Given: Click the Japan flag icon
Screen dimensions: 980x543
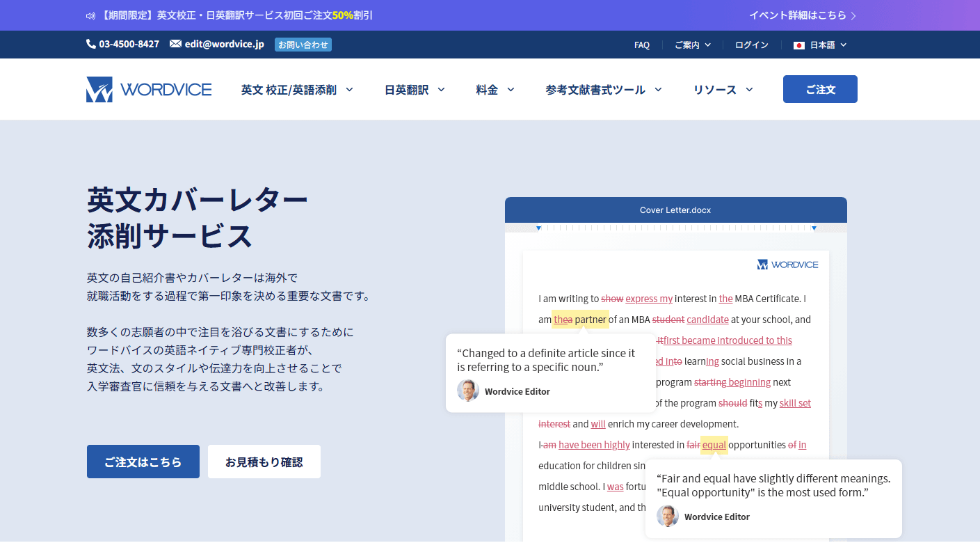Looking at the screenshot, I should click(x=799, y=45).
